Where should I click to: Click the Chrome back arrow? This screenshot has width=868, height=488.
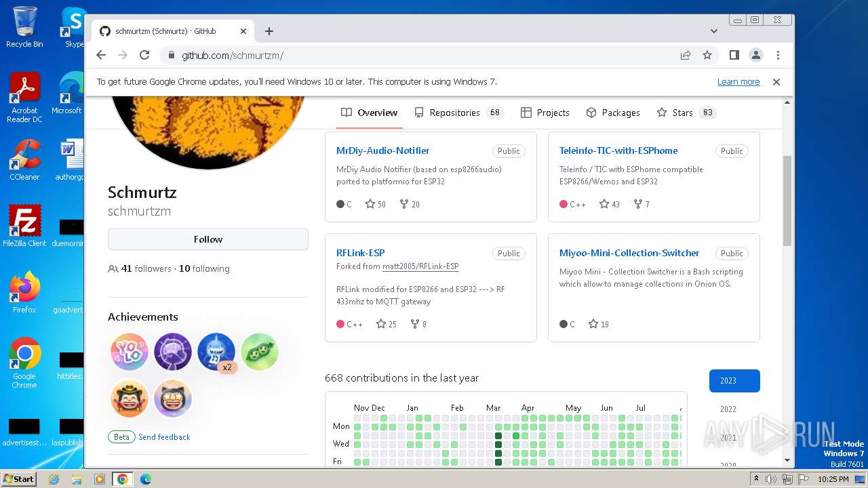tap(101, 55)
